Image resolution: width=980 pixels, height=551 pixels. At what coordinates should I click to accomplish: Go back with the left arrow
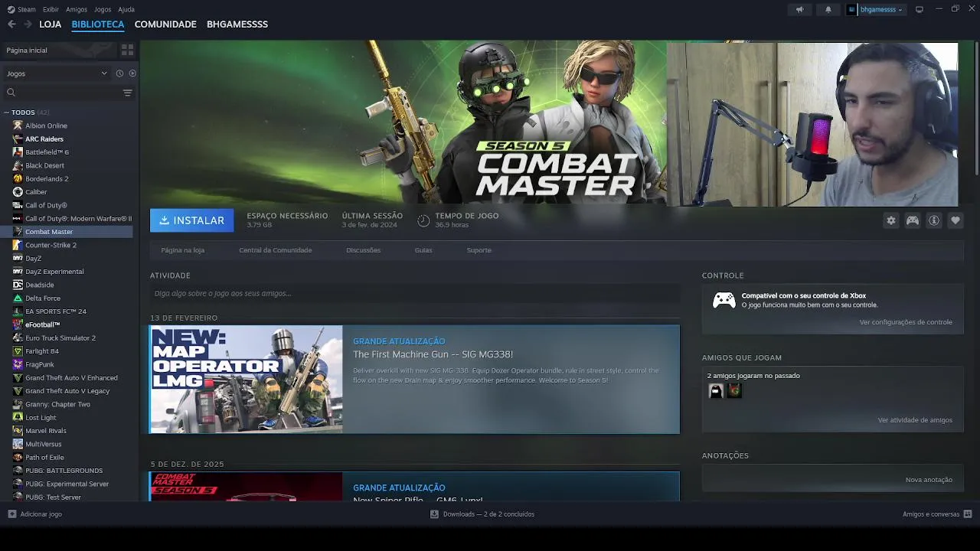pyautogui.click(x=11, y=24)
